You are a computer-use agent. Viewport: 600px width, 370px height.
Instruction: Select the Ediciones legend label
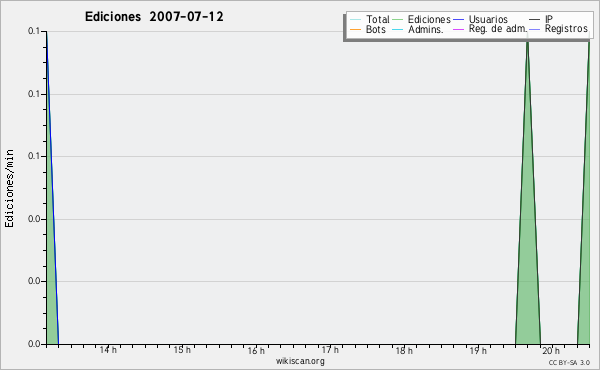(x=429, y=19)
